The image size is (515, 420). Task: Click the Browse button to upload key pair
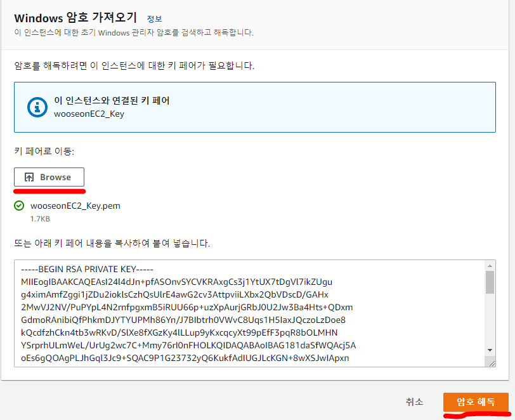(49, 177)
